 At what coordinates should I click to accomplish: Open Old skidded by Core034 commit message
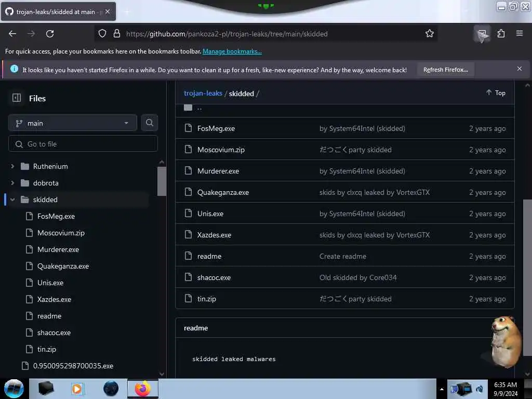(358, 277)
